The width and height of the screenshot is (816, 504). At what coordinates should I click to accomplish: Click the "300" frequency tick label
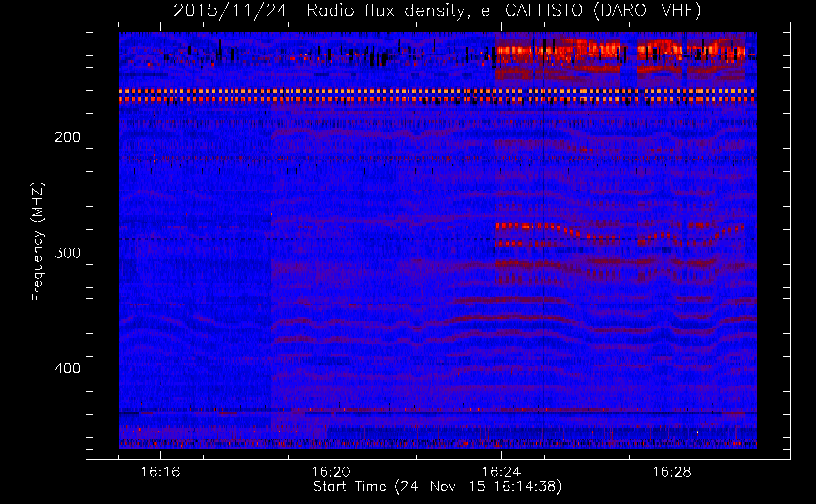coord(68,253)
